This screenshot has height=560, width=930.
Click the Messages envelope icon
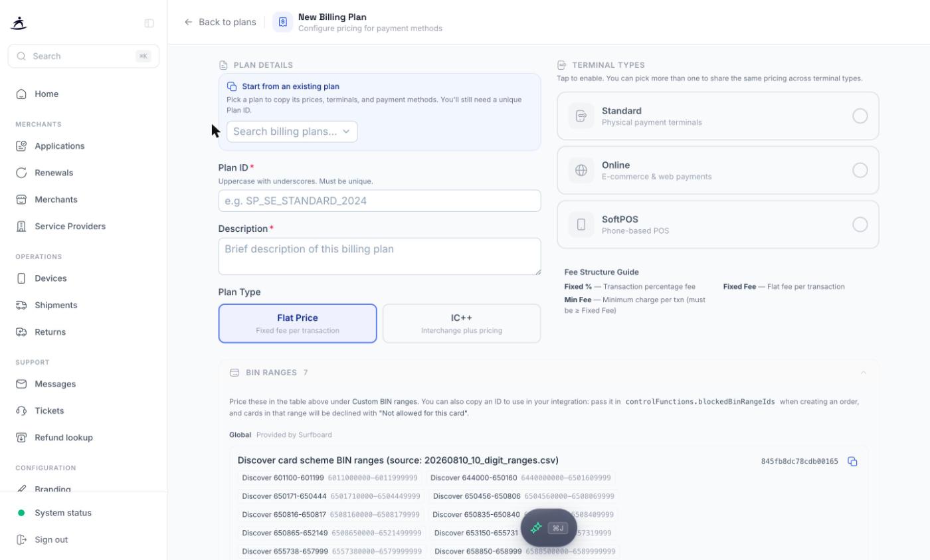[21, 384]
